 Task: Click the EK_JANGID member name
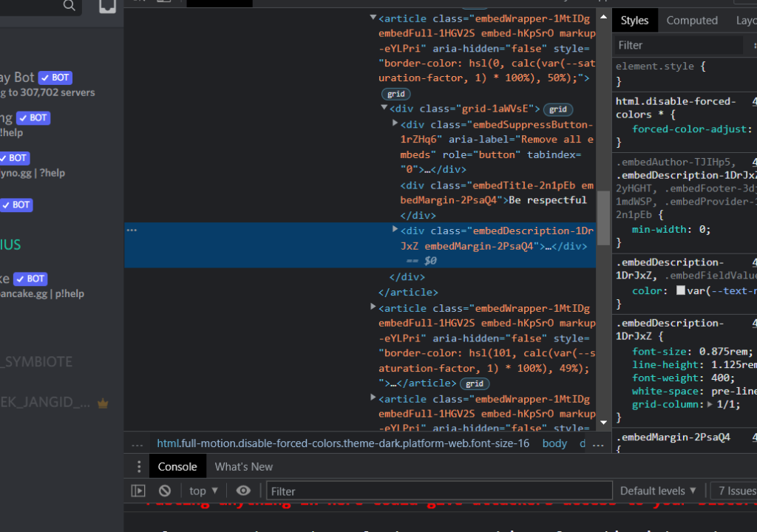click(x=45, y=402)
